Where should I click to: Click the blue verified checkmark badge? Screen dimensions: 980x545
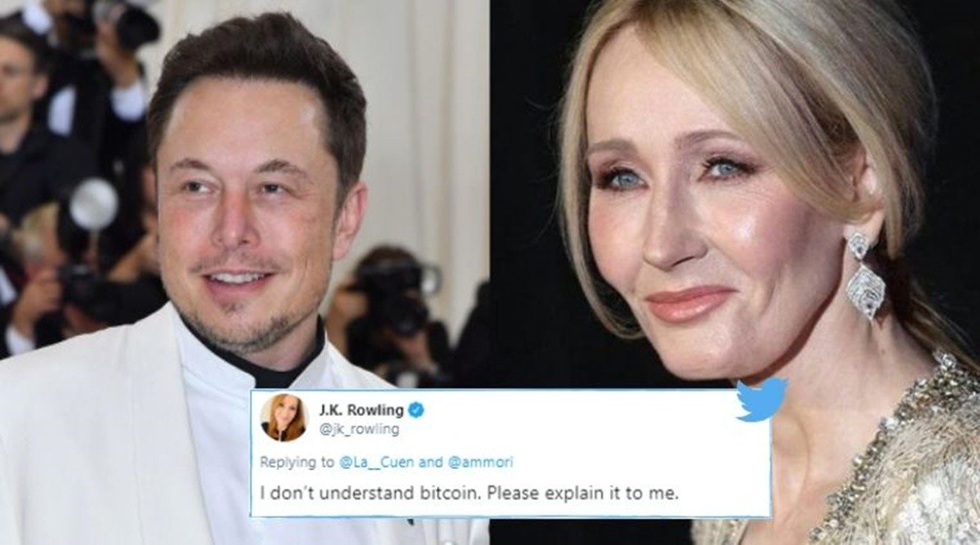coord(415,409)
